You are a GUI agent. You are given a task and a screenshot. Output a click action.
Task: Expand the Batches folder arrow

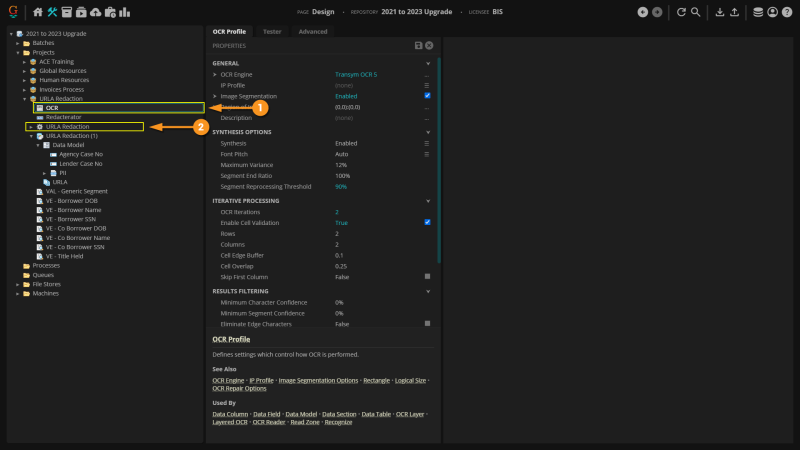pyautogui.click(x=18, y=43)
